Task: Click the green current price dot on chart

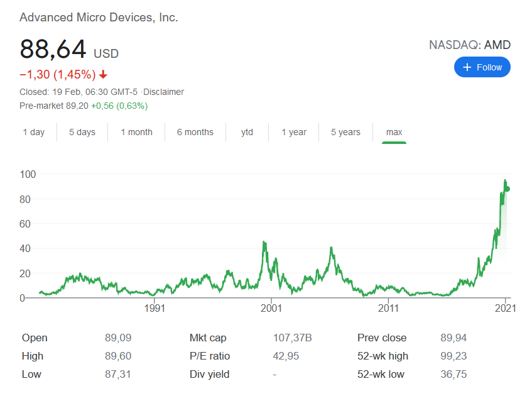Action: coord(508,189)
